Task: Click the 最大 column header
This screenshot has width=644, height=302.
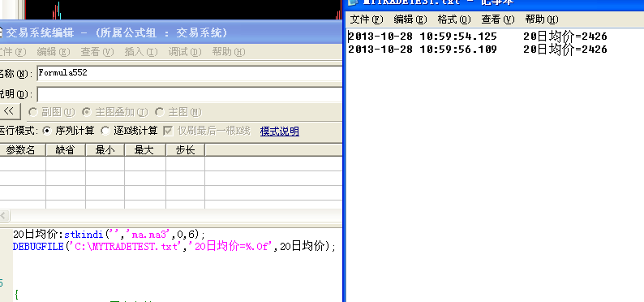Action: [144, 150]
